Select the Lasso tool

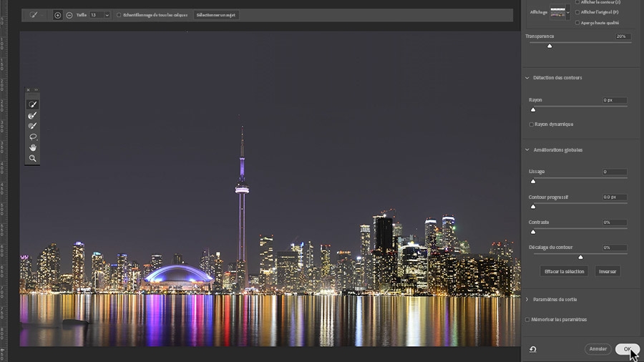(32, 137)
